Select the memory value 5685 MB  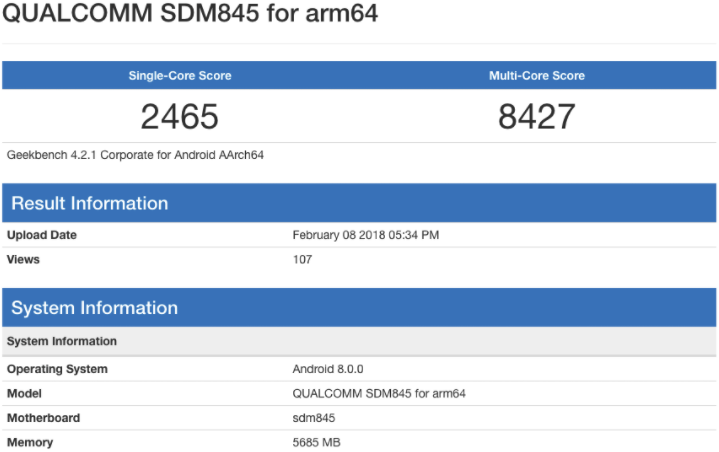click(316, 442)
